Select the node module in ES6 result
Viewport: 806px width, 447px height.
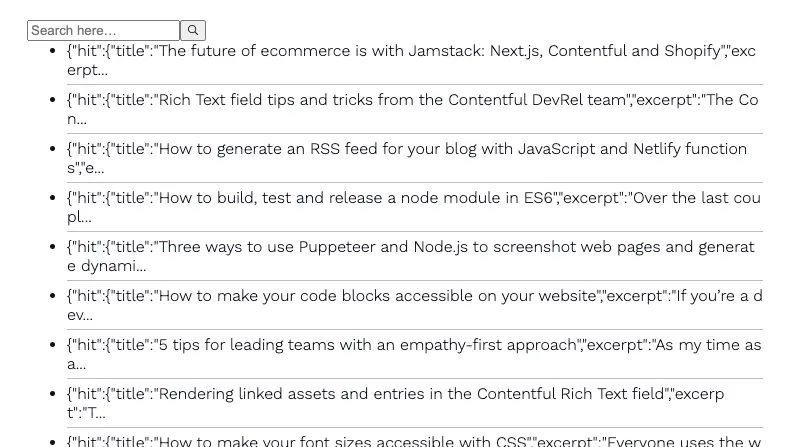(415, 207)
